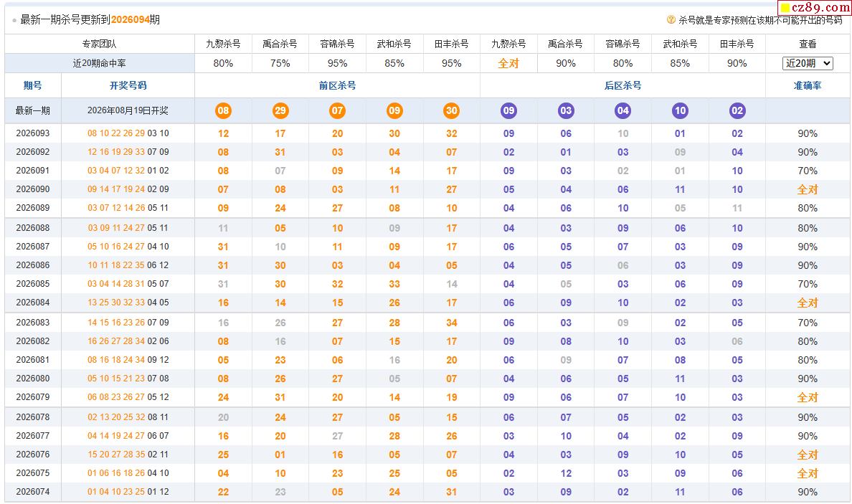The image size is (852, 504).
Task: Click issue number 2026093
Action: pos(32,133)
